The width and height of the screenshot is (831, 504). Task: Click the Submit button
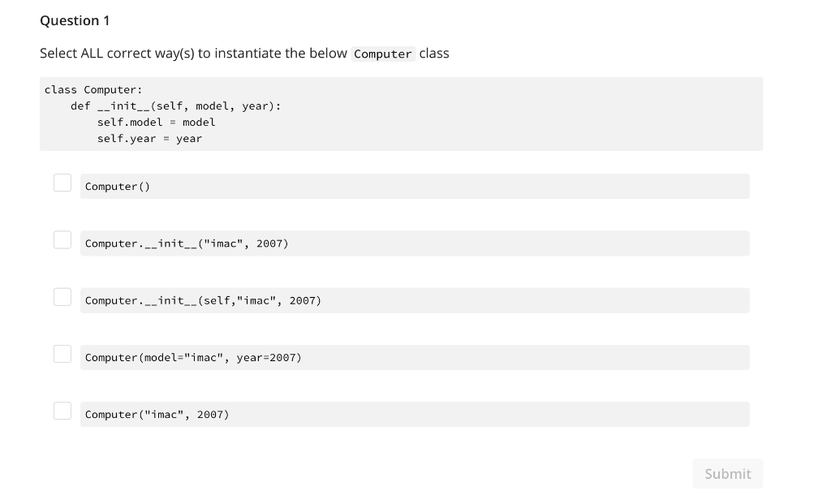click(x=727, y=473)
